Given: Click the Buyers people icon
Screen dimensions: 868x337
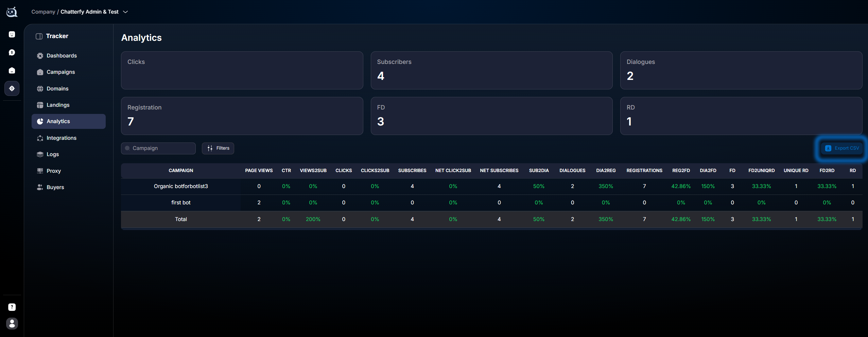Looking at the screenshot, I should tap(40, 187).
